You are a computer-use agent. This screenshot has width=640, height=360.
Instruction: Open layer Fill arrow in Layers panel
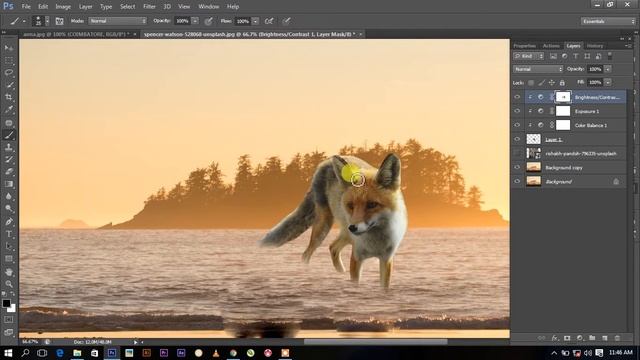pos(608,82)
